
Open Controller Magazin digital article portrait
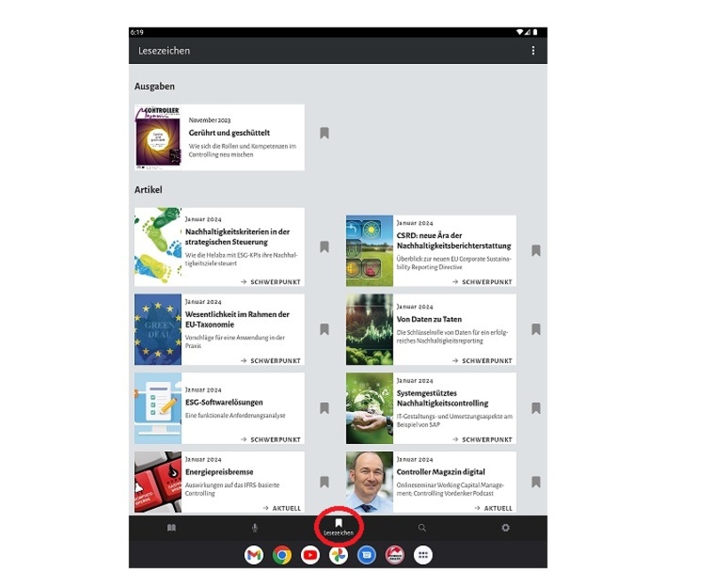[x=369, y=482]
